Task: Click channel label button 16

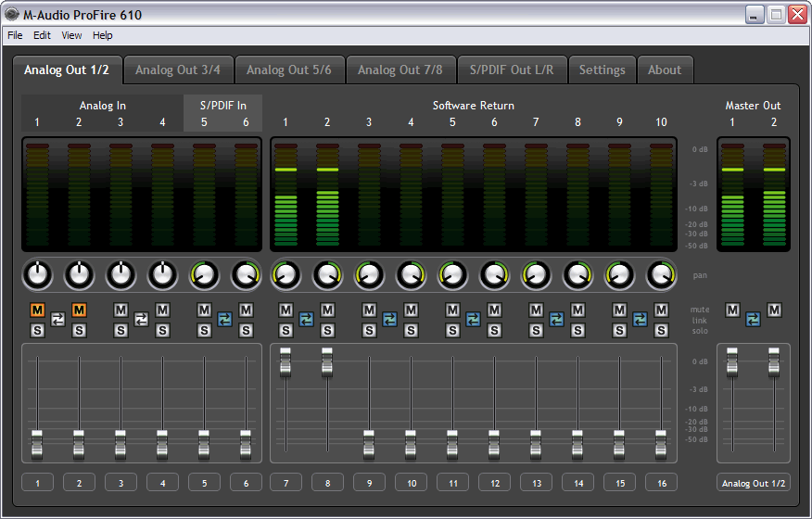Action: [x=661, y=483]
